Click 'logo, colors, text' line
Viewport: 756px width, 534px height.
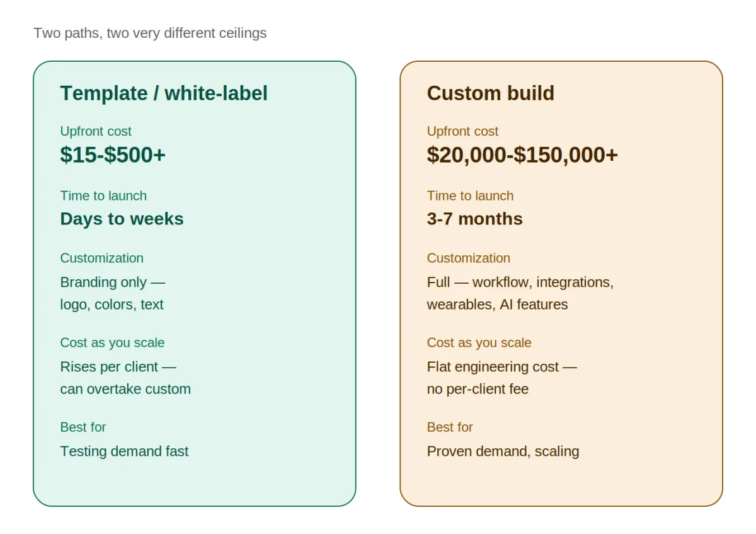(x=112, y=305)
